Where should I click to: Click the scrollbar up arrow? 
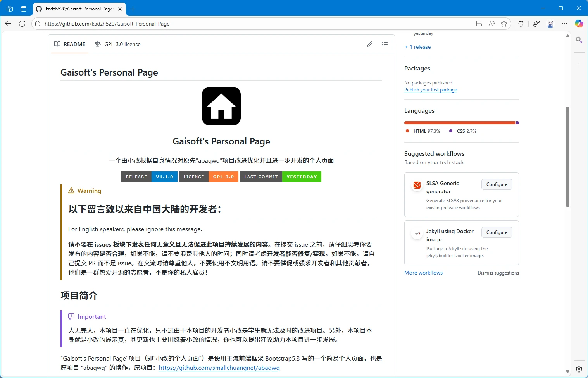pos(567,36)
